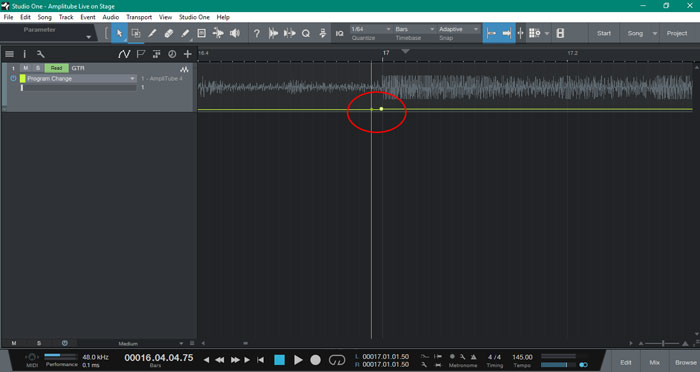The height and width of the screenshot is (372, 700).
Task: Open the File menu
Action: pos(8,17)
